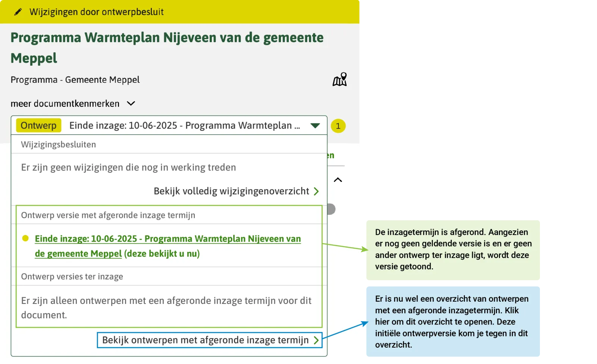Screen dimensions: 597x364
Task: Click the yellow status dot before the Einde inzage entry
Action: [x=25, y=238]
